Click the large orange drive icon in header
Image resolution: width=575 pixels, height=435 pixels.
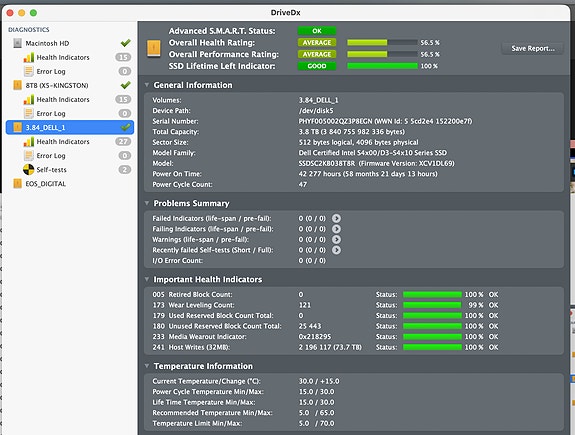point(154,48)
